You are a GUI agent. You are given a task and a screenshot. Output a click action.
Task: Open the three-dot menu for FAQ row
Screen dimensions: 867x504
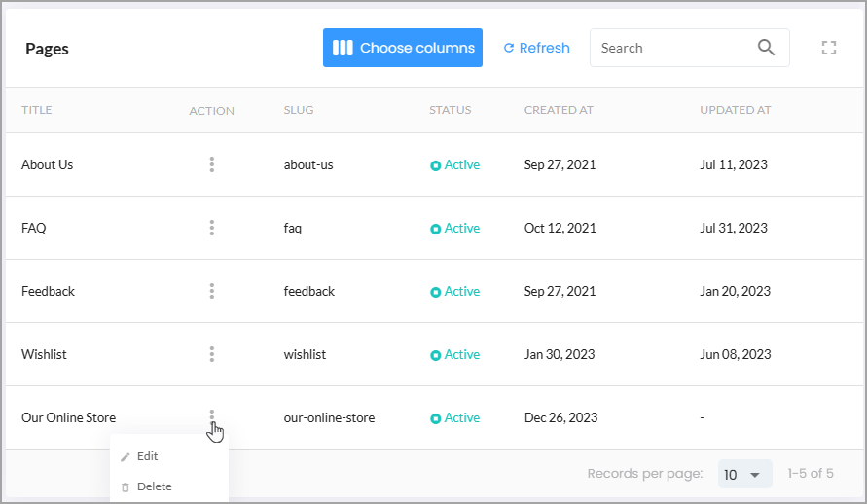pyautogui.click(x=212, y=228)
